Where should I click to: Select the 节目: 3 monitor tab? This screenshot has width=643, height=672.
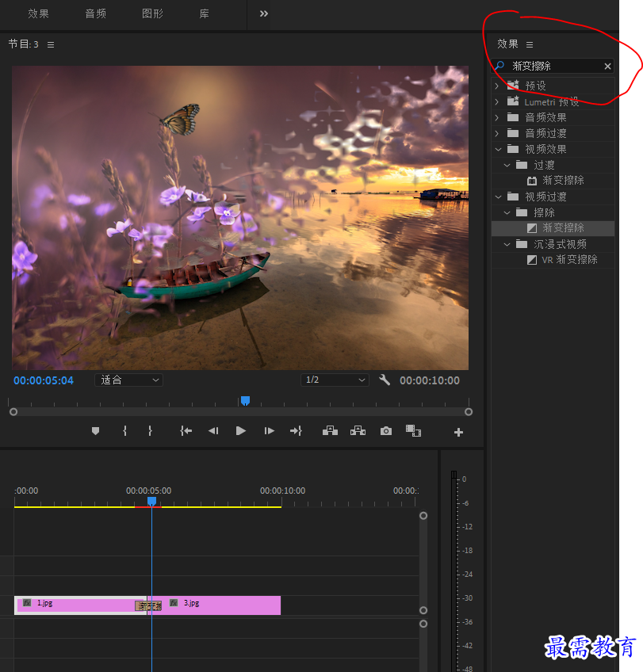click(x=24, y=44)
